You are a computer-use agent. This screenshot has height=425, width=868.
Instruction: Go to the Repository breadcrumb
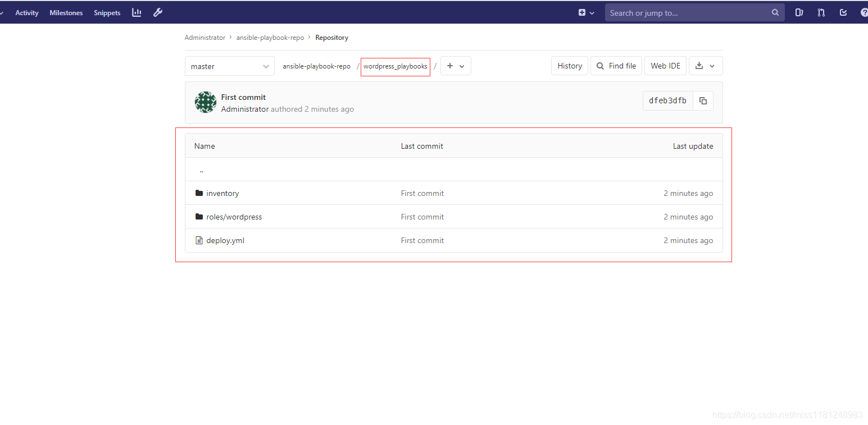pyautogui.click(x=331, y=38)
